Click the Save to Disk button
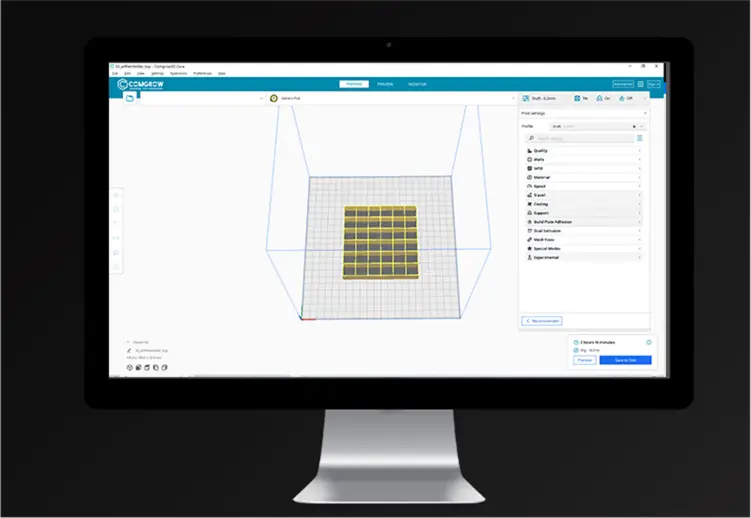The height and width of the screenshot is (518, 751). click(x=624, y=360)
